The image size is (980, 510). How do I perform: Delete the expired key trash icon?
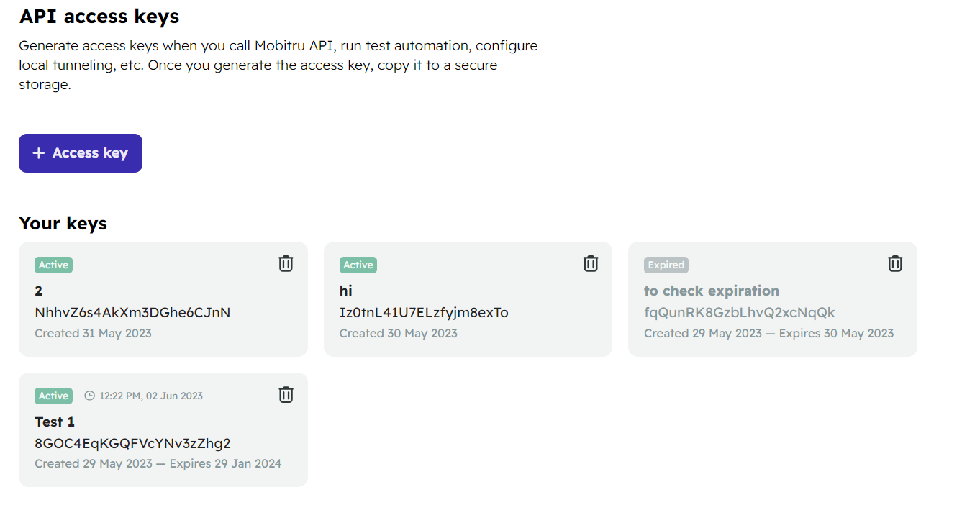pos(895,263)
